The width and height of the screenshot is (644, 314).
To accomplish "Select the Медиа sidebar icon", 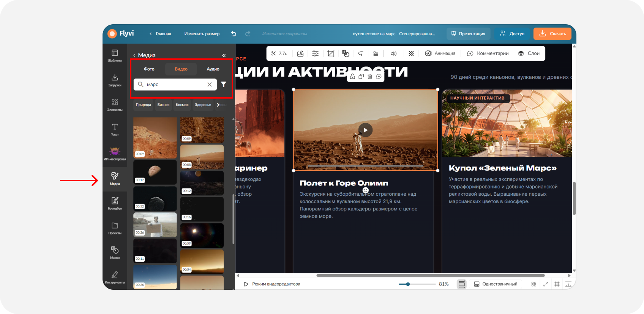I will click(x=115, y=179).
